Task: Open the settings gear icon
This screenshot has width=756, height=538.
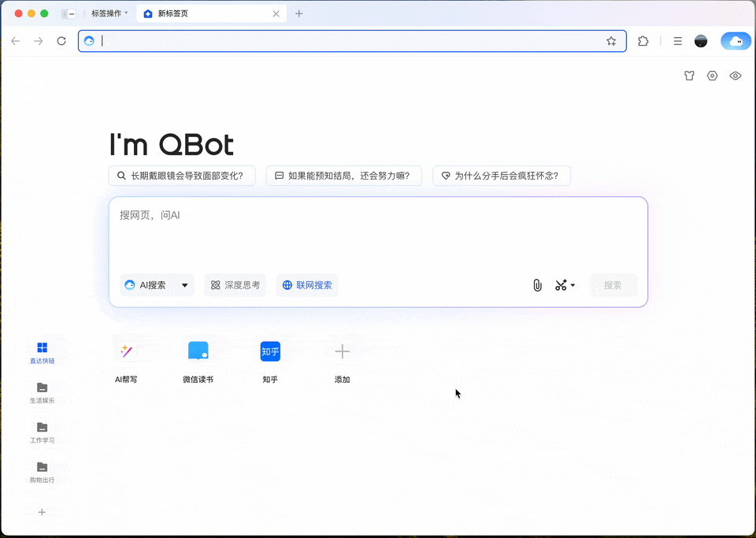Action: pyautogui.click(x=712, y=75)
